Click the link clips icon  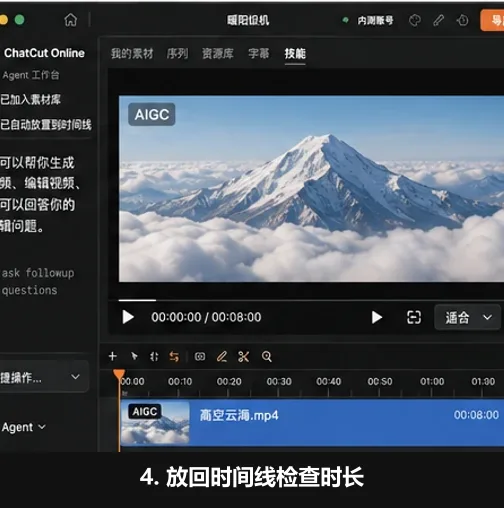click(x=200, y=357)
